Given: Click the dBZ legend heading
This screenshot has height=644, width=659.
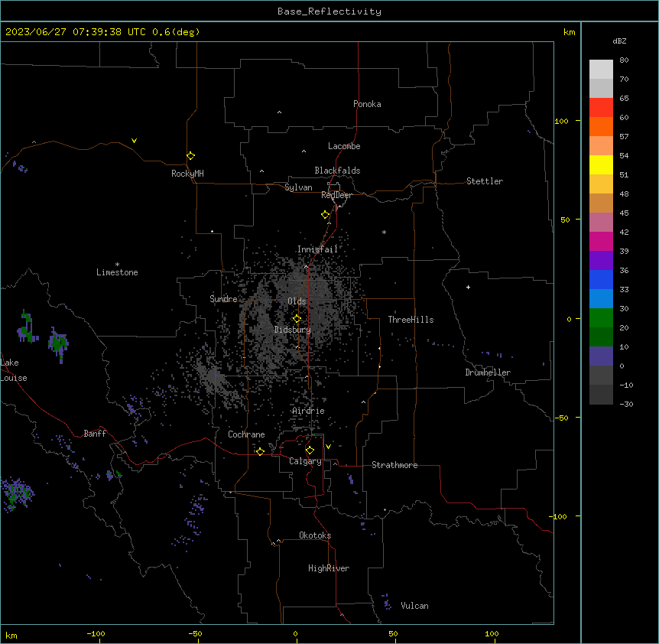Looking at the screenshot, I should [619, 41].
